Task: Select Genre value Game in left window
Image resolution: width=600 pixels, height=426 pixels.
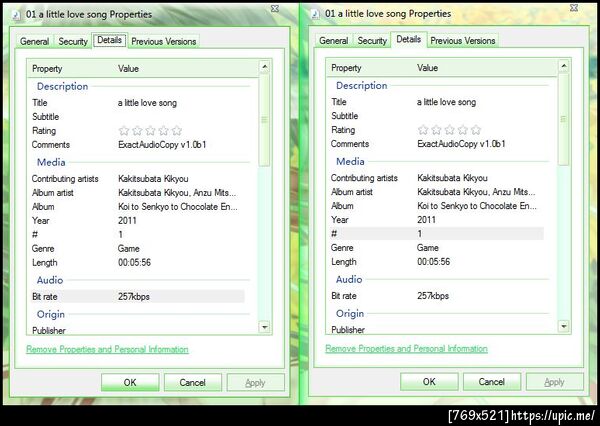Action: [x=129, y=249]
